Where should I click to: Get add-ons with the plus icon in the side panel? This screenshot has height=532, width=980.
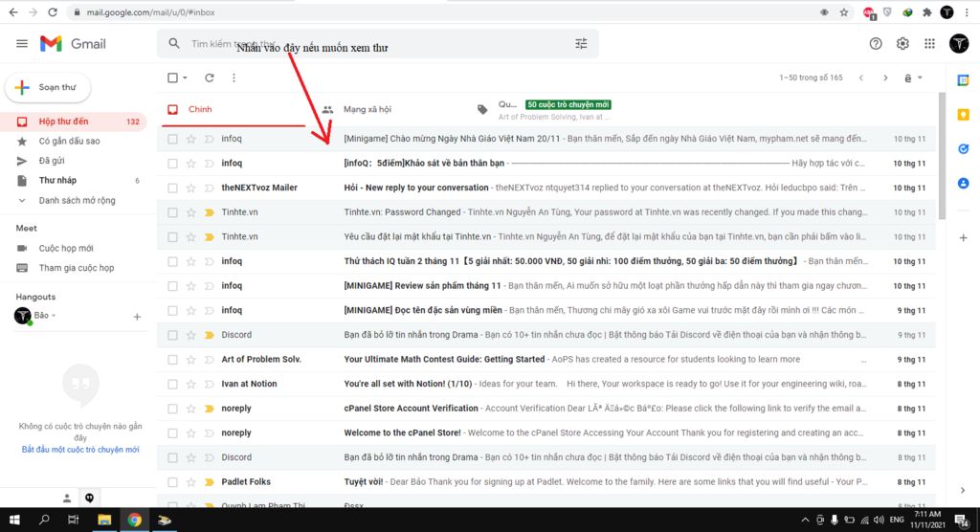(x=963, y=237)
